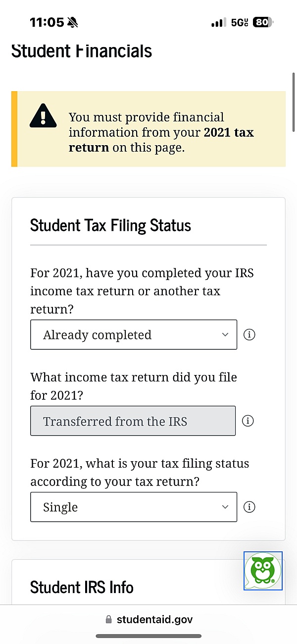Image resolution: width=297 pixels, height=644 pixels.
Task: Open the Single tax filing status dropdown
Action: 134,507
